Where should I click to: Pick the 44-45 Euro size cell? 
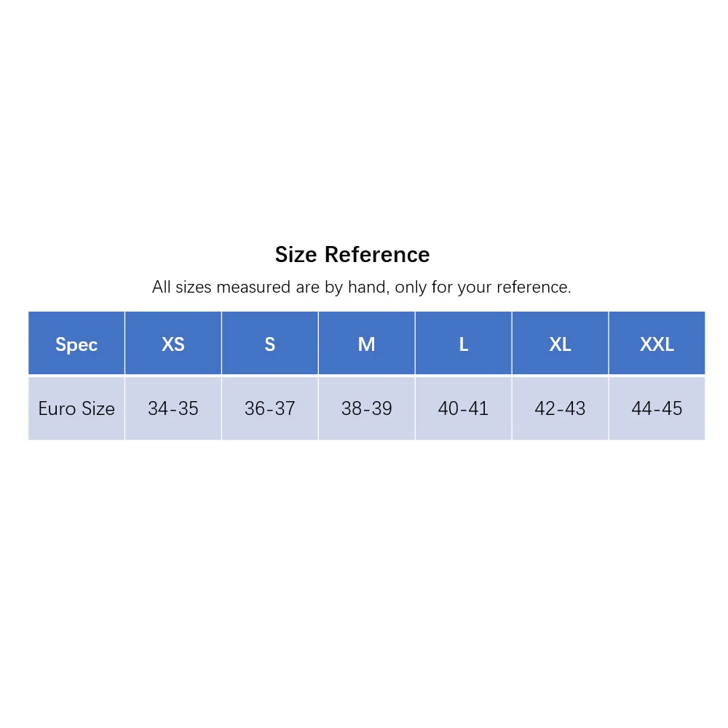point(657,408)
